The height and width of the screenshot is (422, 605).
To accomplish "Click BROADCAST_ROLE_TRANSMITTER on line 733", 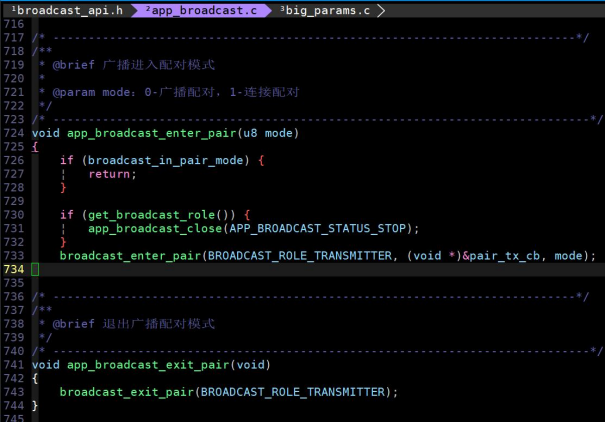I will point(300,256).
